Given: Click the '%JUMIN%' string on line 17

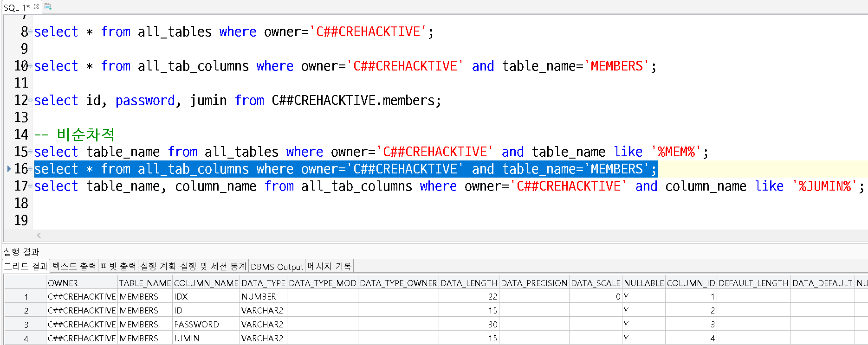Looking at the screenshot, I should point(824,186).
